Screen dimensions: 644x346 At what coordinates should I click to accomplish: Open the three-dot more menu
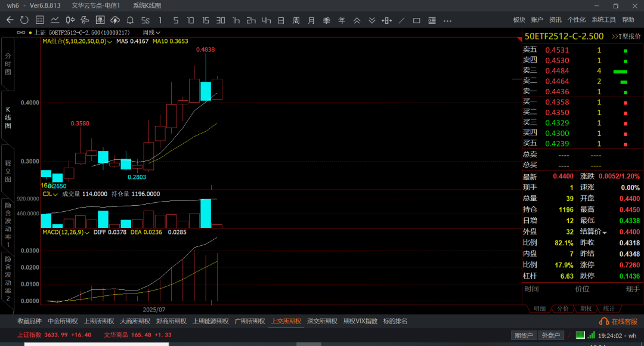[447, 20]
